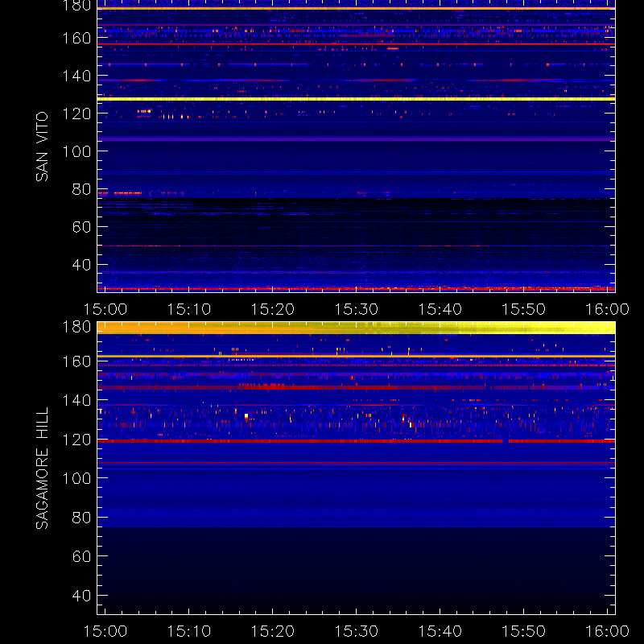Select the 16:00 label below San Vito plot
This screenshot has width=644, height=644.
[x=607, y=309]
